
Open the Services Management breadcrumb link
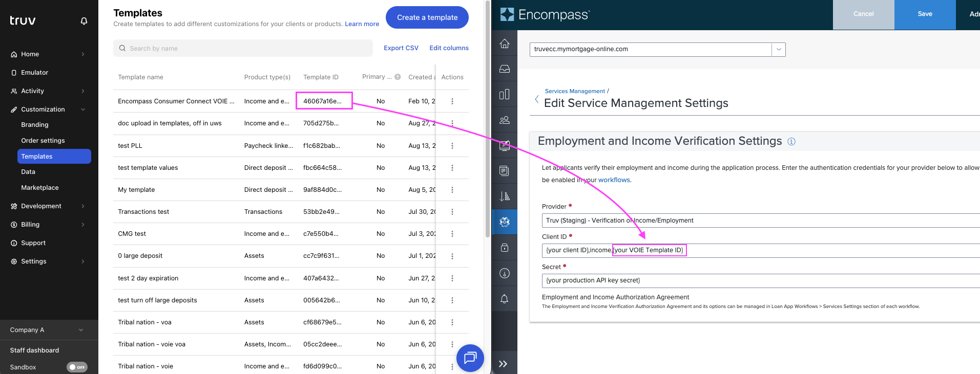(575, 91)
